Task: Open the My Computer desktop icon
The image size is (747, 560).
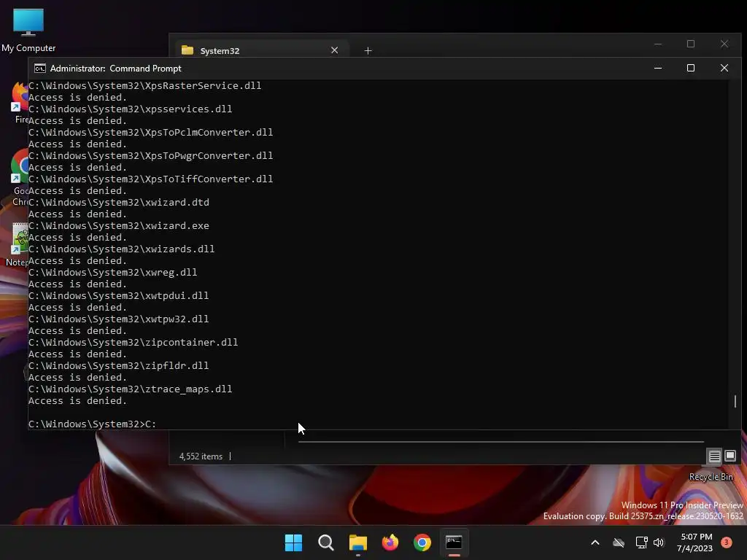Action: tap(28, 29)
